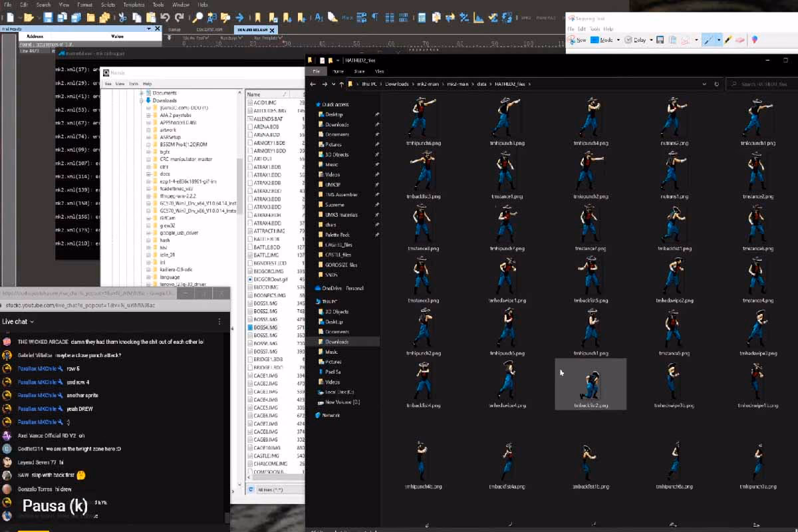The height and width of the screenshot is (532, 798).
Task: Close the active hex editor file tab
Action: [271, 30]
